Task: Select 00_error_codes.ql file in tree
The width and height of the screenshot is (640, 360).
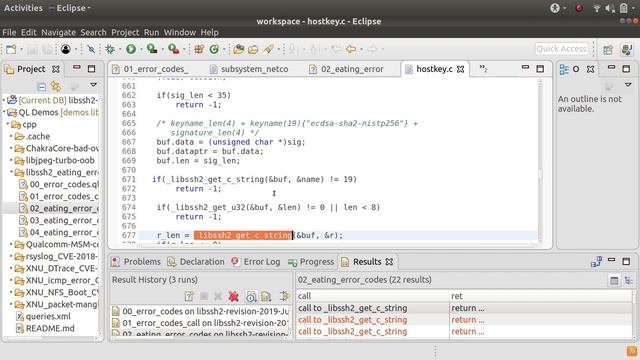Action: 59,184
